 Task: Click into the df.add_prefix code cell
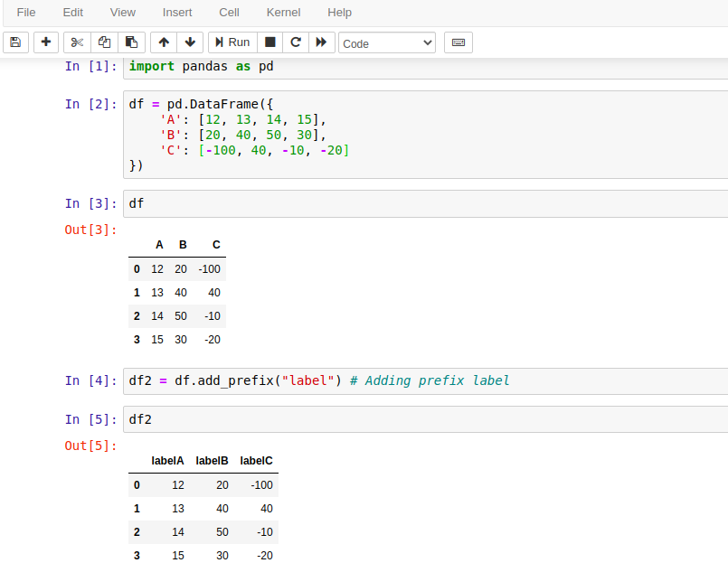425,381
